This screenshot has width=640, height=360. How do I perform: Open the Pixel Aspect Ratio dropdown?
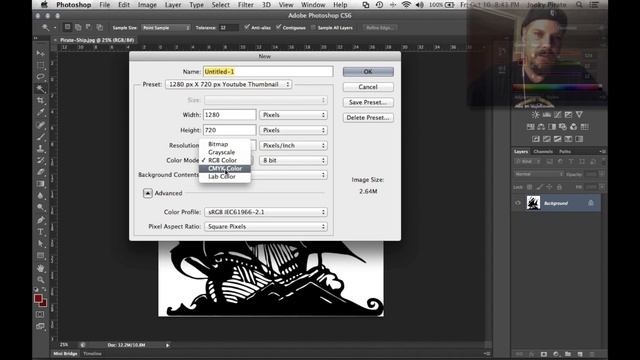tap(266, 226)
